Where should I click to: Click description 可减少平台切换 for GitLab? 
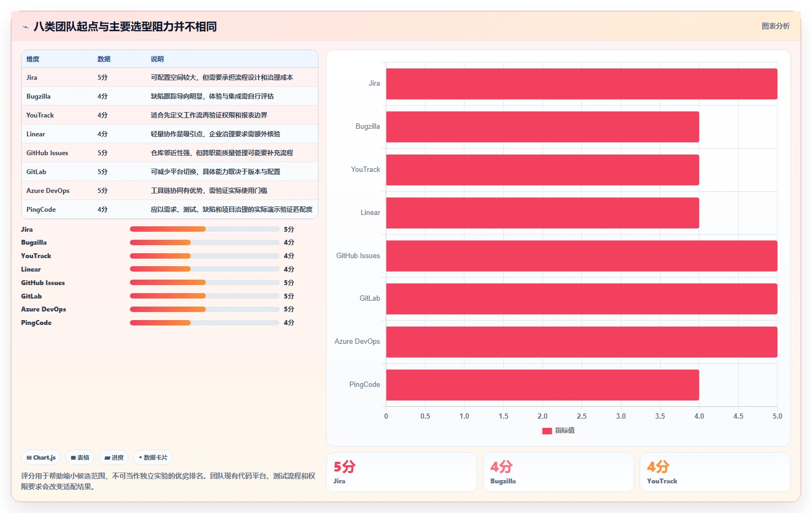(216, 172)
